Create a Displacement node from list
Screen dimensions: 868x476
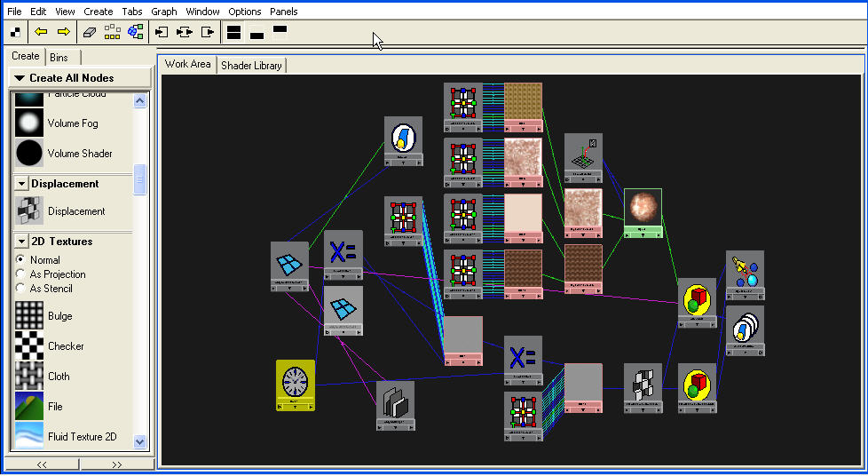click(x=76, y=211)
